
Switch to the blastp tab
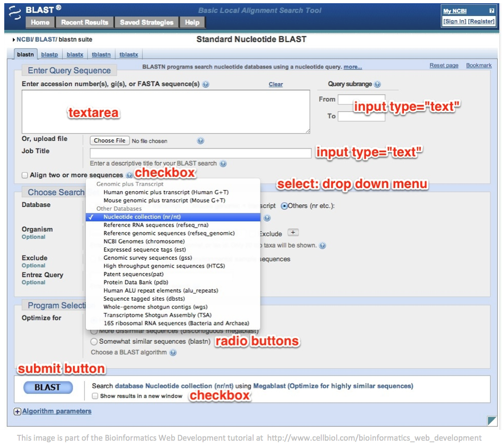50,55
